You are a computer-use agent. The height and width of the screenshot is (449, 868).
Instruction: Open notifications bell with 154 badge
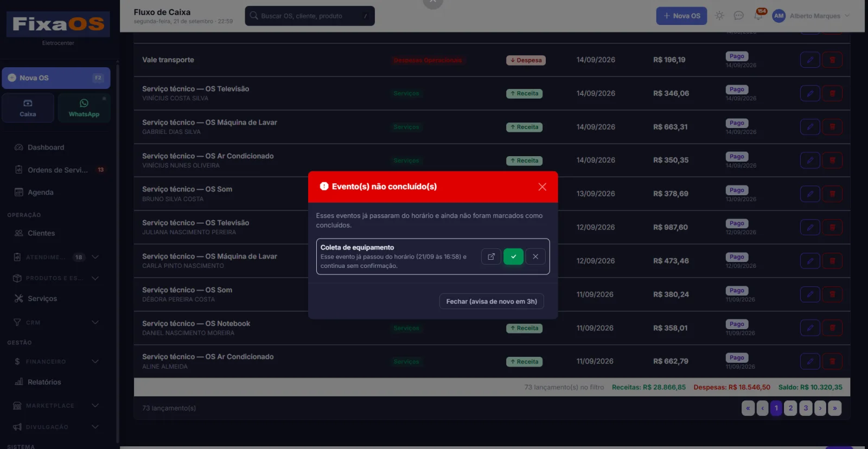click(x=758, y=16)
